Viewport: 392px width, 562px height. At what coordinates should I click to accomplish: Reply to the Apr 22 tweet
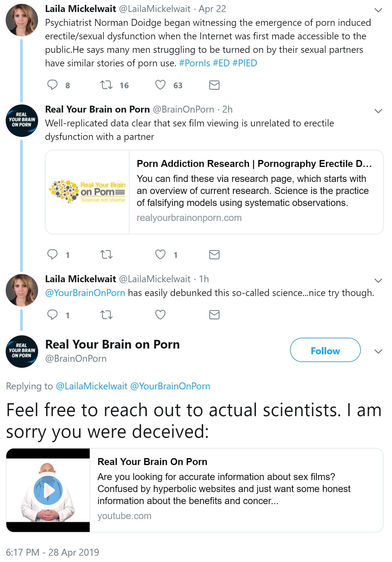coord(52,85)
